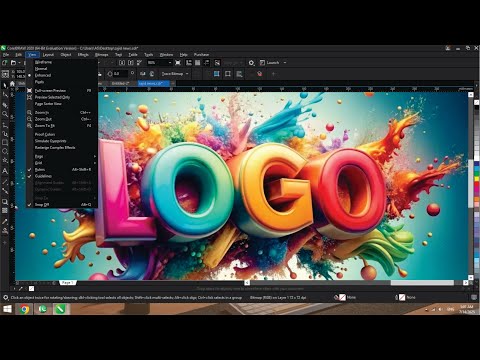Open the File menu
Screen dimensions: 480x360
click(x=6, y=55)
